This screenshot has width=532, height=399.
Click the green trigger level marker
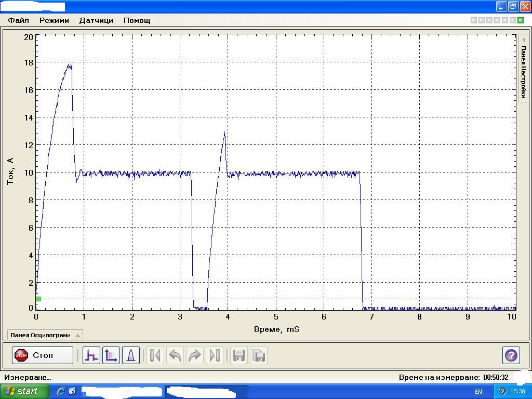click(x=38, y=299)
